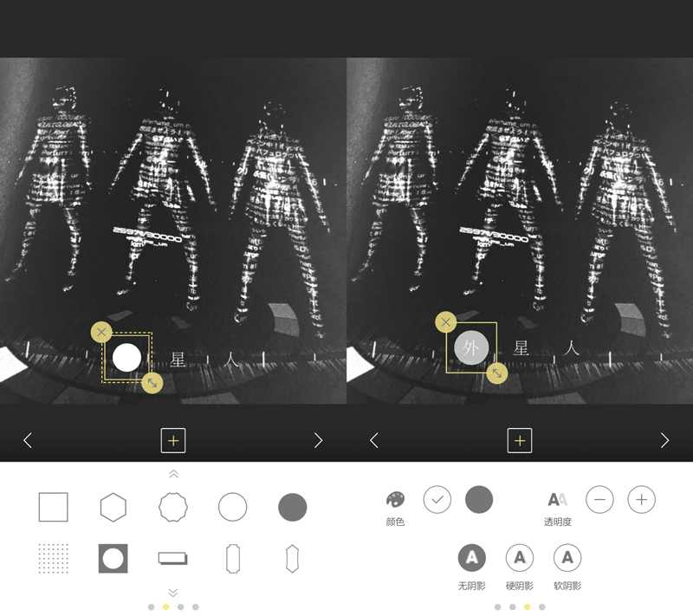
Task: Select 硬阴影 hard shadow option
Action: point(520,558)
